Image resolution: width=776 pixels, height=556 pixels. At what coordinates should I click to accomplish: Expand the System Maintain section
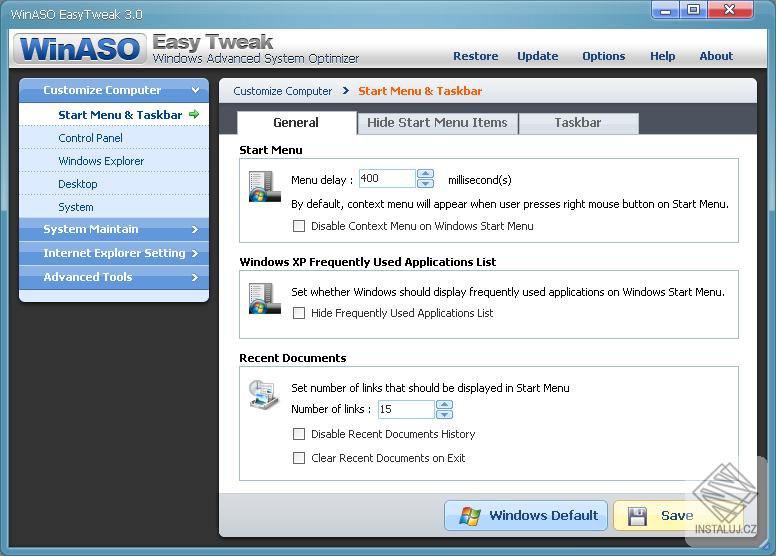click(x=114, y=229)
